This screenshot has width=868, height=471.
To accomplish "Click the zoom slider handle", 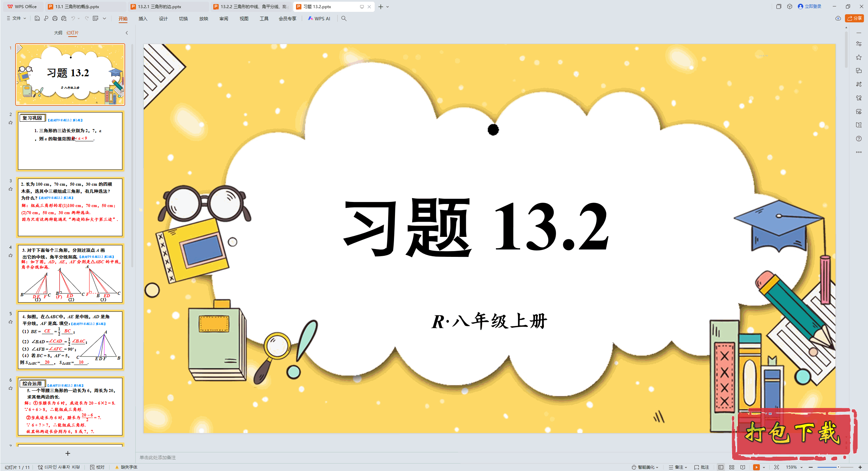I will [x=838, y=467].
